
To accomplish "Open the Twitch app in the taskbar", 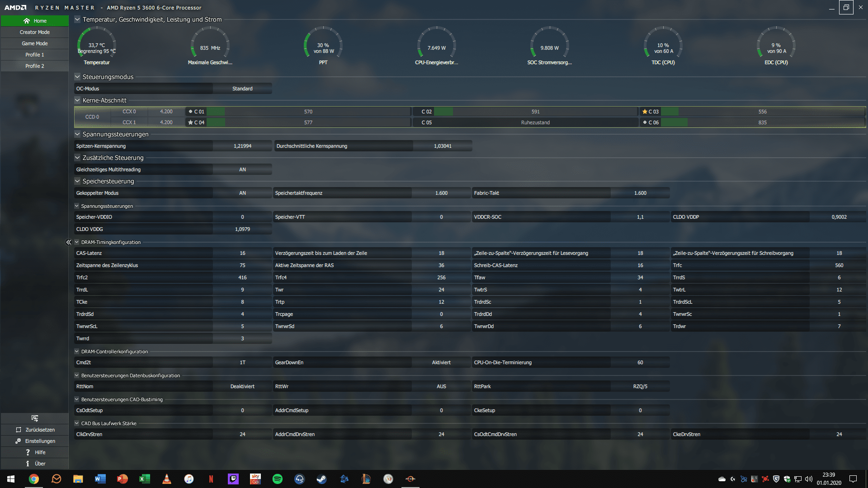I will [233, 479].
